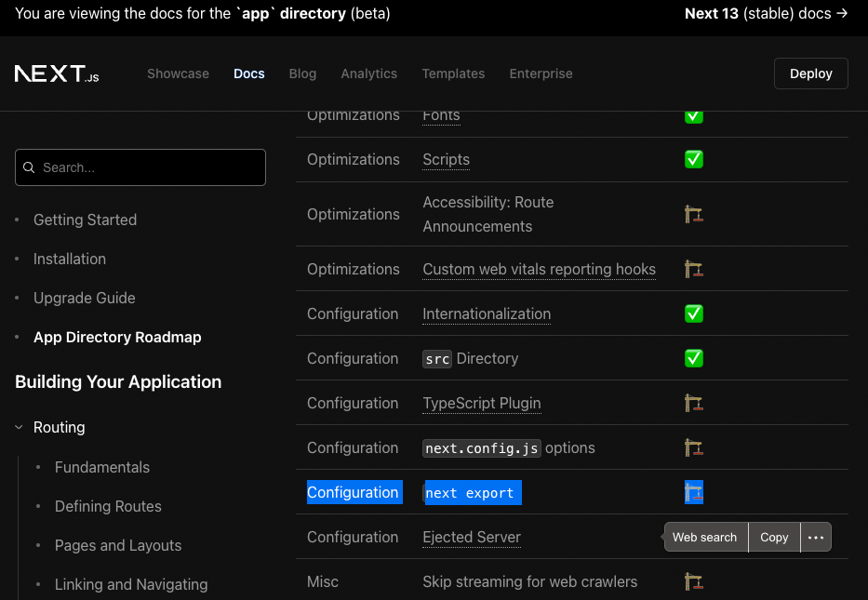Click crane icon in Custom web vitals row
This screenshot has height=600, width=868.
(x=694, y=269)
